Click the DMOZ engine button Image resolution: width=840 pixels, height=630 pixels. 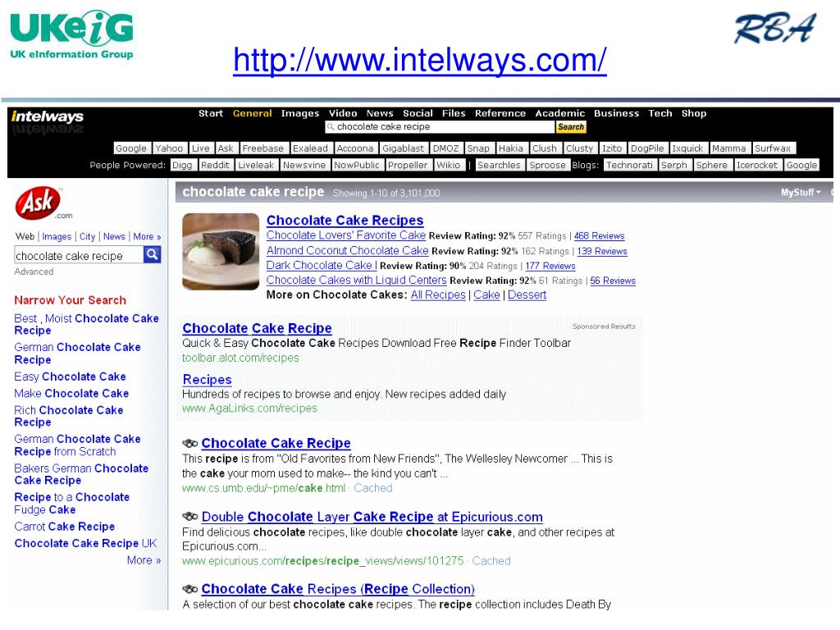445,148
